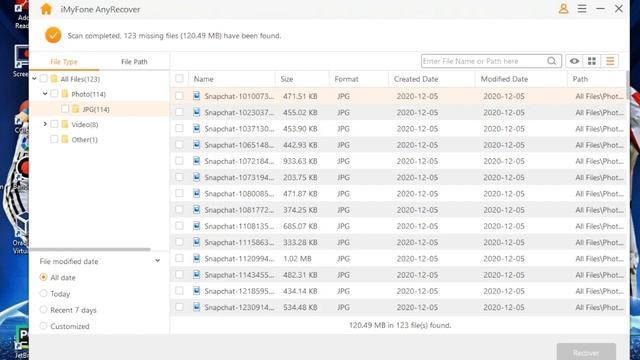Toggle preview with the eye icon
Image resolution: width=640 pixels, height=360 pixels.
pyautogui.click(x=574, y=61)
